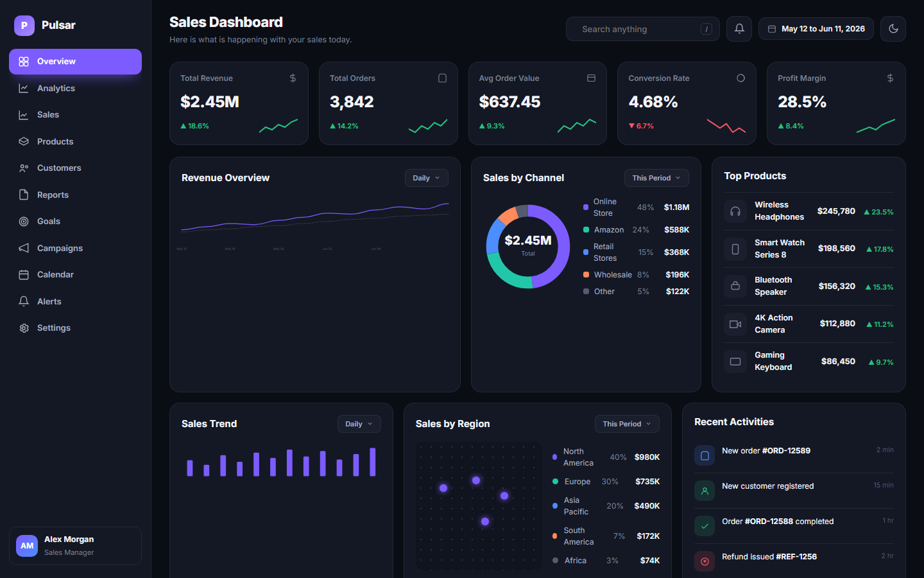Click Products box icon in sidebar

coord(24,141)
